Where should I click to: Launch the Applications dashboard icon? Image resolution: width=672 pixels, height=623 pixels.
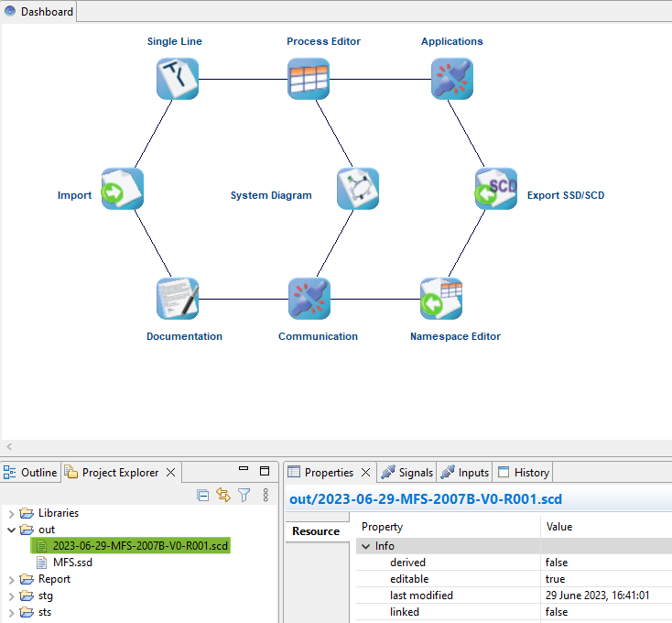451,79
